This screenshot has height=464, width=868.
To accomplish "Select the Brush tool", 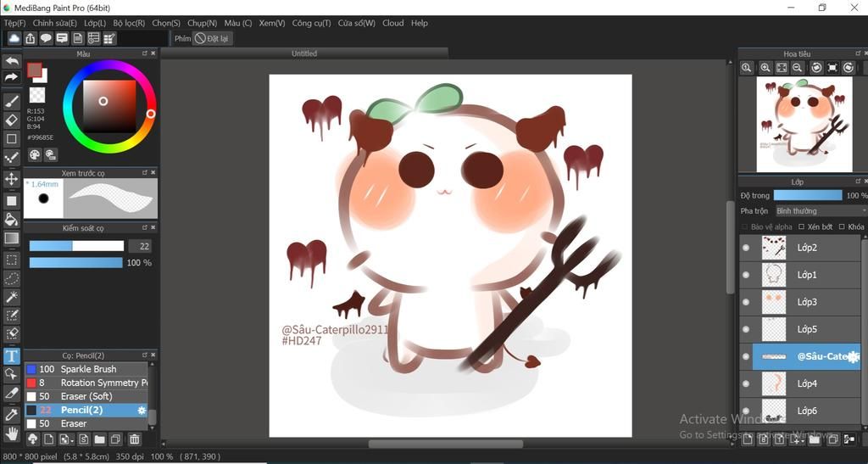I will pyautogui.click(x=12, y=101).
